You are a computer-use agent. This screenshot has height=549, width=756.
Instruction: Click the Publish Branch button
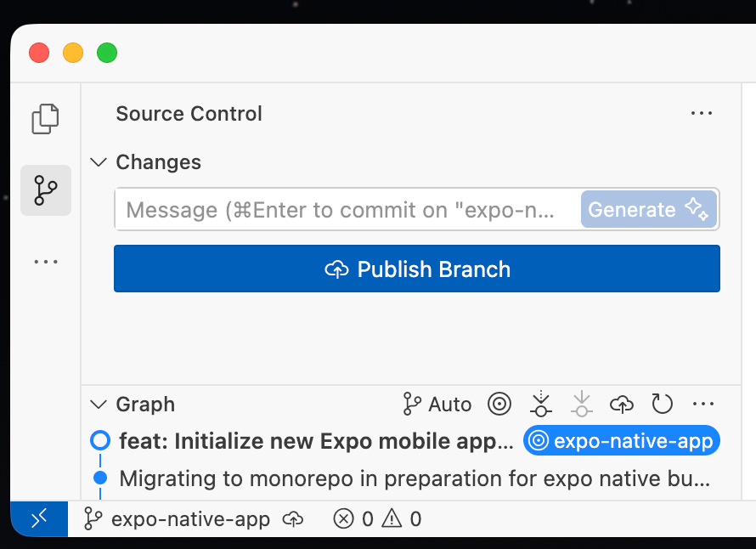pos(417,269)
